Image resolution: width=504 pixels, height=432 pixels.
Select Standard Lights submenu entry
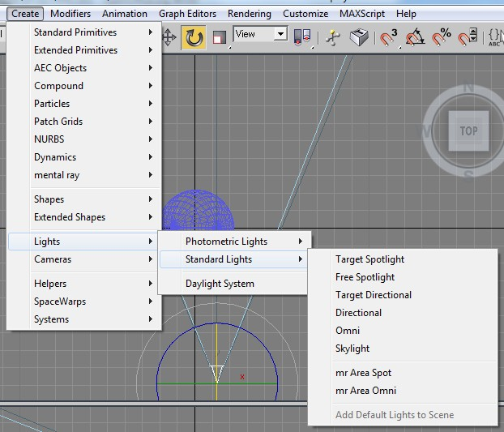(233, 259)
